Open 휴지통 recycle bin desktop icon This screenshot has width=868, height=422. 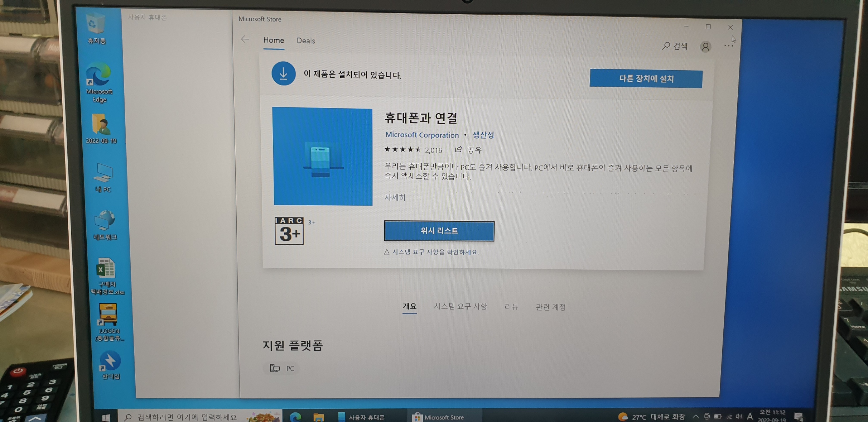tap(96, 29)
